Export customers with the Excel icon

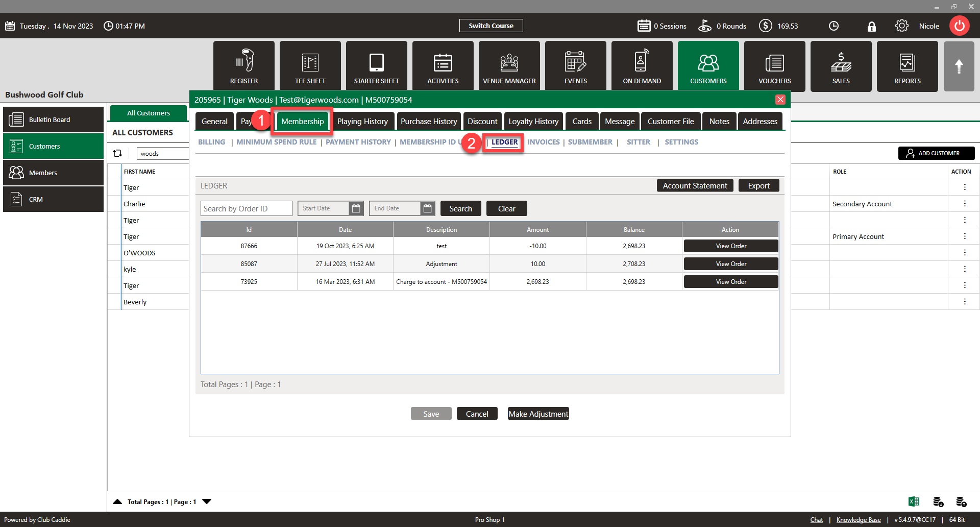pyautogui.click(x=914, y=502)
